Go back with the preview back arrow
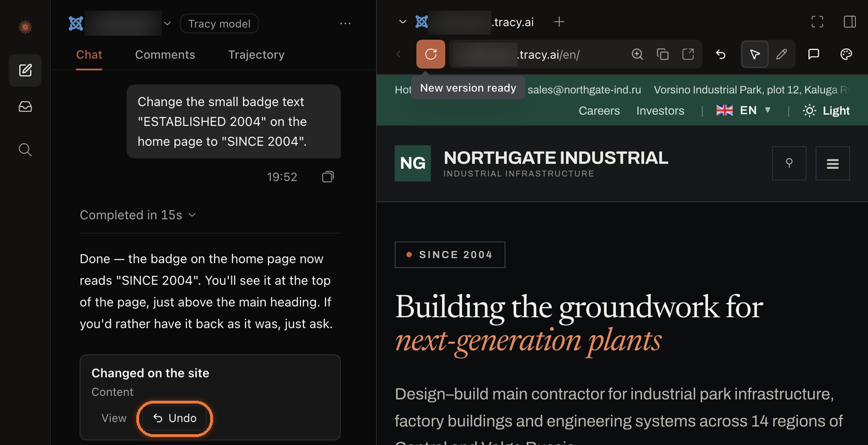The width and height of the screenshot is (868, 445). [399, 54]
